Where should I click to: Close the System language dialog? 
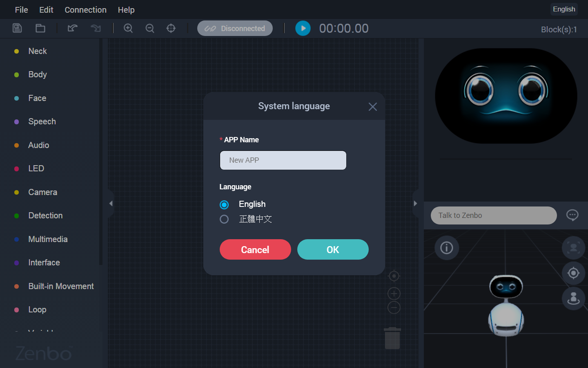373,107
